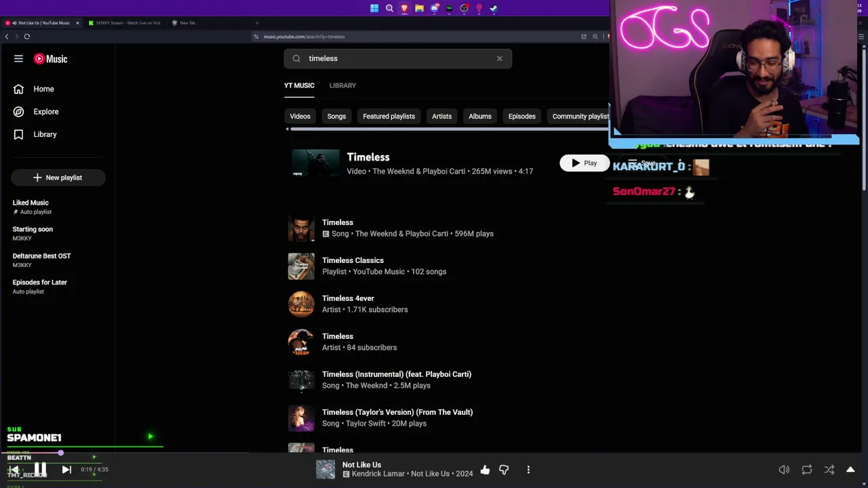The height and width of the screenshot is (488, 868).
Task: Open the Kendrick Lamar artist link
Action: click(380, 474)
